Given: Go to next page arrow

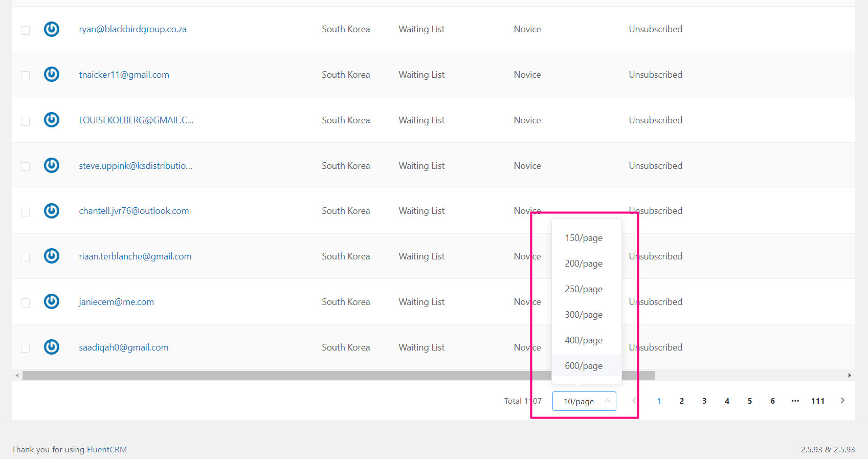Looking at the screenshot, I should pyautogui.click(x=842, y=401).
